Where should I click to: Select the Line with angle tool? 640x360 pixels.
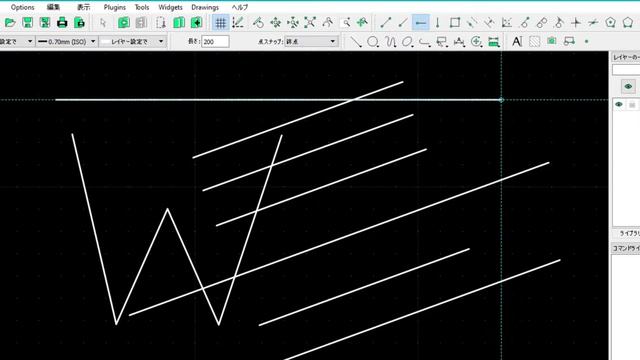(x=403, y=22)
